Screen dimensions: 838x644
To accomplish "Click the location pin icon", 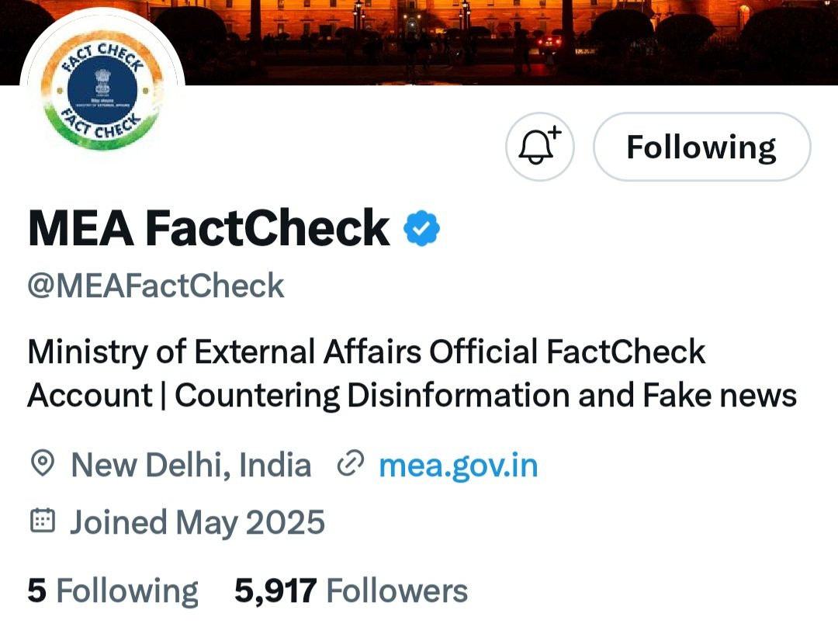I will [x=42, y=465].
